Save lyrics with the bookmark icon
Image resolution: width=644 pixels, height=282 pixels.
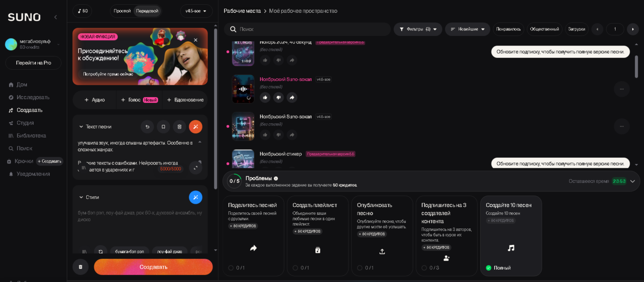point(163,127)
